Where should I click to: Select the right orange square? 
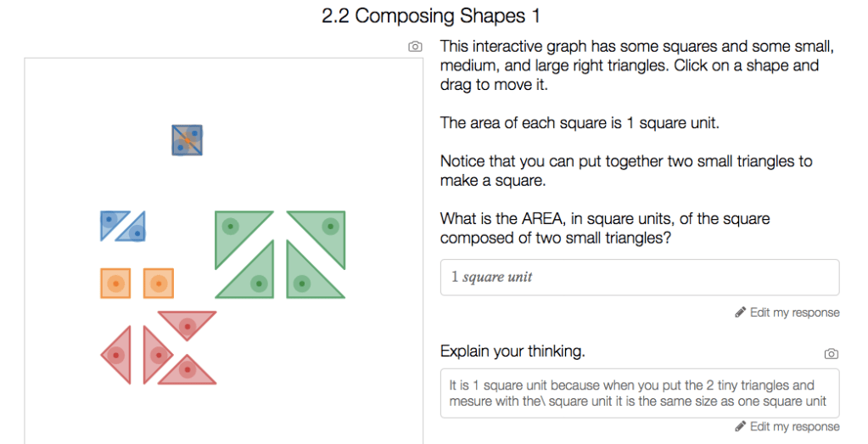click(x=159, y=283)
